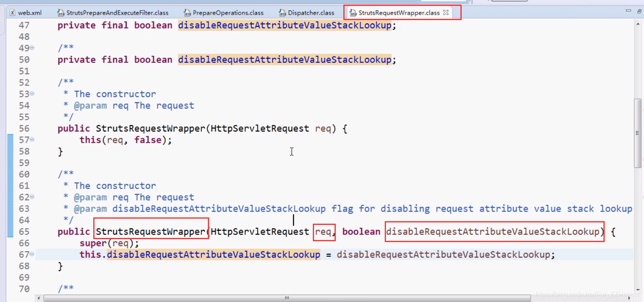
Task: Click HttpServletRequest type on line 56
Action: (260, 129)
